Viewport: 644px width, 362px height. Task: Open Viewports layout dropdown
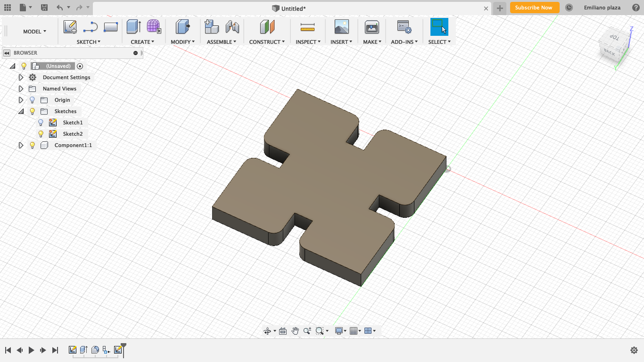click(370, 331)
